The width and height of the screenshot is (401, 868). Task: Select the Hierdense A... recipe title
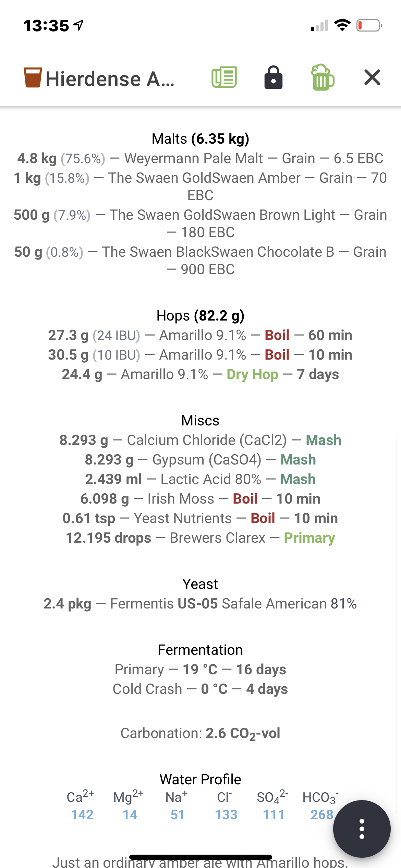click(110, 79)
